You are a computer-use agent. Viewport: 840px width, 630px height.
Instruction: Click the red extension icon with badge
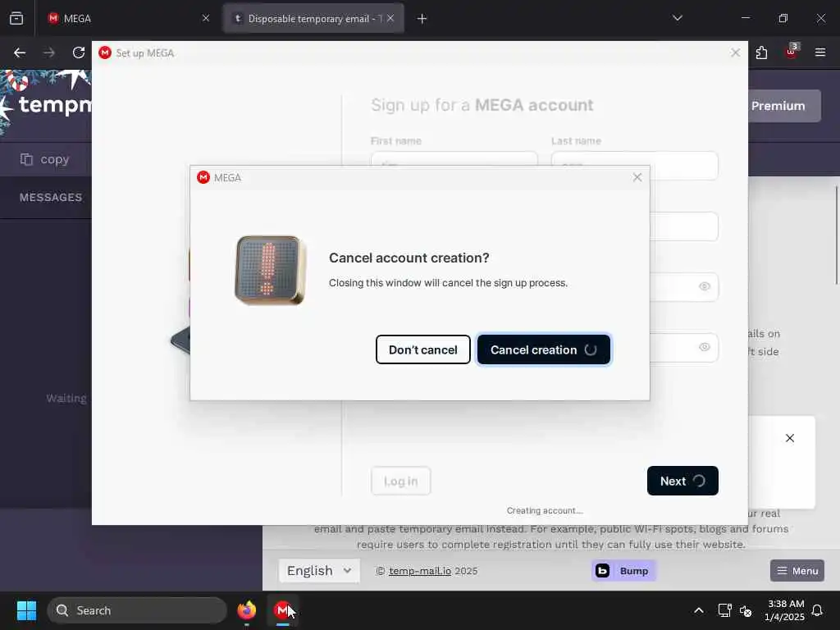coord(792,52)
